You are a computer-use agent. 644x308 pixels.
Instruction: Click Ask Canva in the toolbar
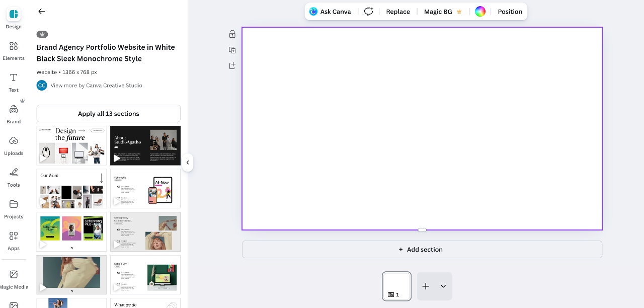330,12
